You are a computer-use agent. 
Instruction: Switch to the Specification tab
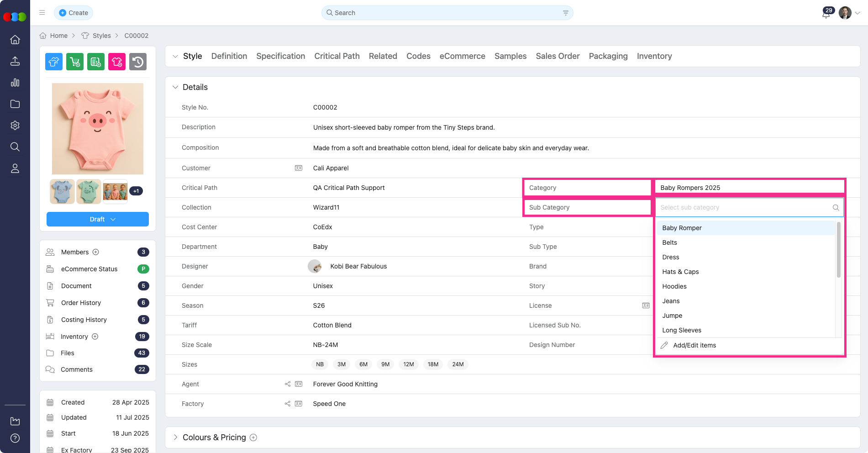280,56
